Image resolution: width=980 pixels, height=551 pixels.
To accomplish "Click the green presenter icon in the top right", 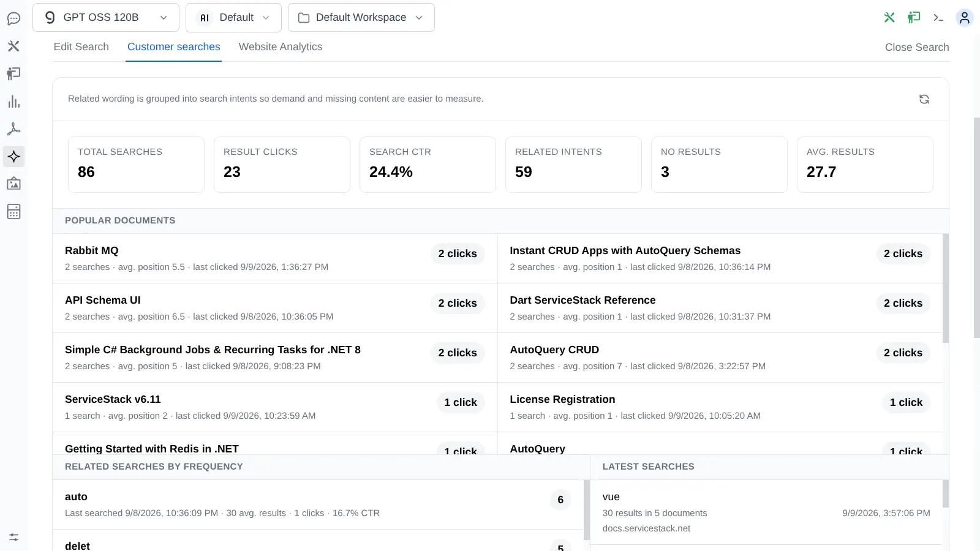I will click(914, 17).
